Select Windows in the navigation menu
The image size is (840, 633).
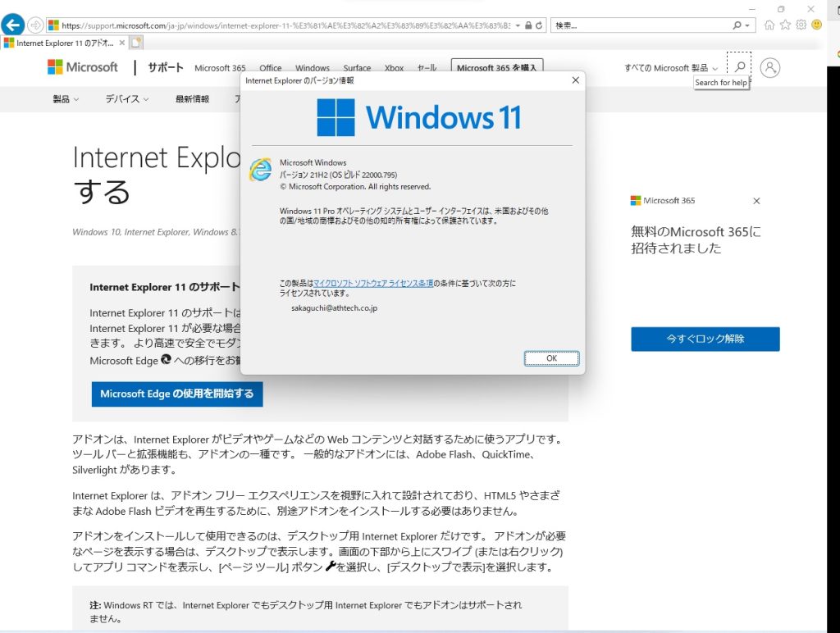pyautogui.click(x=313, y=68)
